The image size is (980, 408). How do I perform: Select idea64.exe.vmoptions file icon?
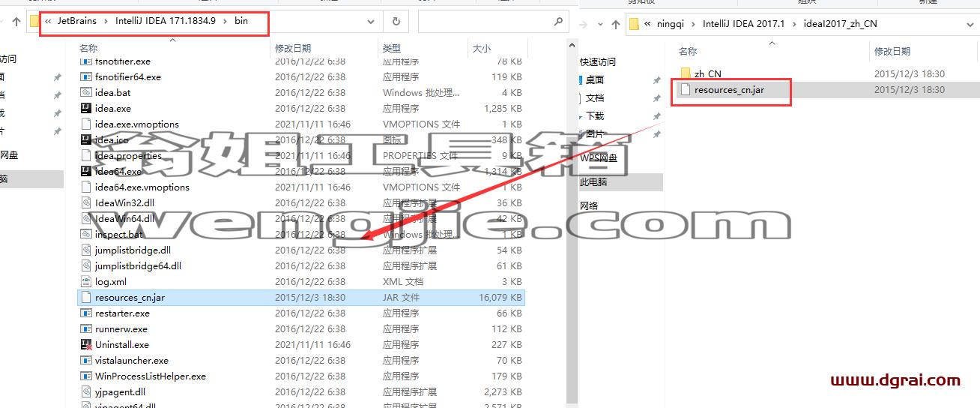tap(86, 187)
